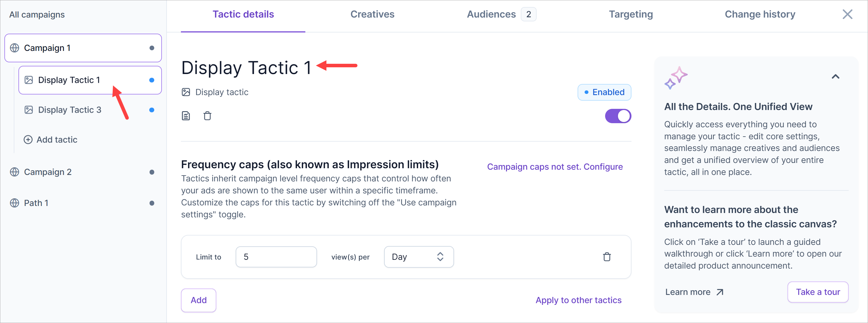Delete Display Tactic 1 using the trash icon
Image resolution: width=868 pixels, height=323 pixels.
point(207,116)
